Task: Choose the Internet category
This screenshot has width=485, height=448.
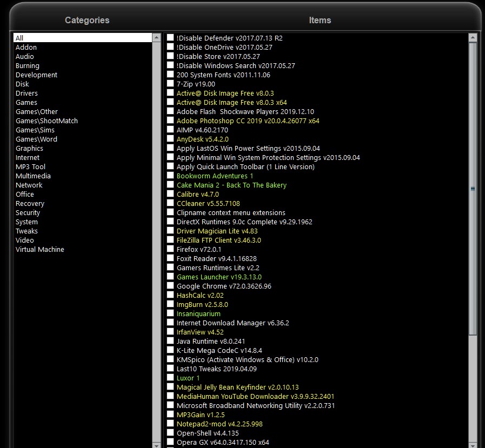Action: pyautogui.click(x=28, y=158)
